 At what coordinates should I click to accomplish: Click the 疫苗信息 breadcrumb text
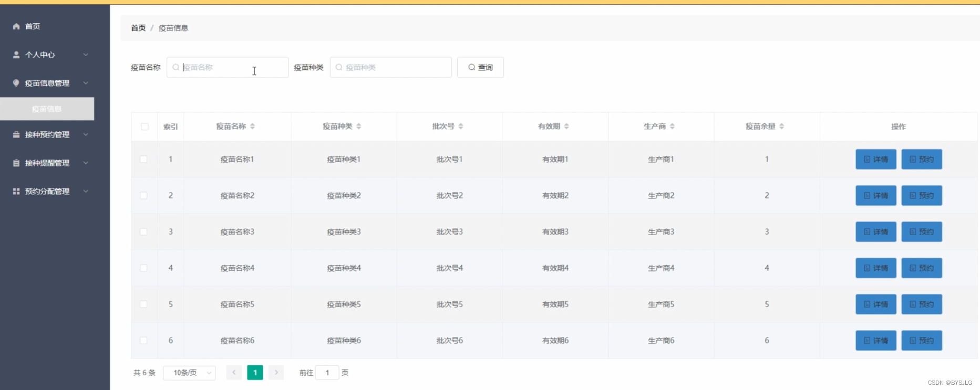173,28
